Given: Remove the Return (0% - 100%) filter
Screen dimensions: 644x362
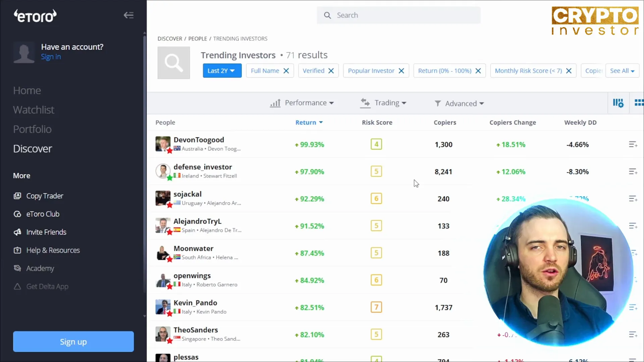Looking at the screenshot, I should (478, 71).
